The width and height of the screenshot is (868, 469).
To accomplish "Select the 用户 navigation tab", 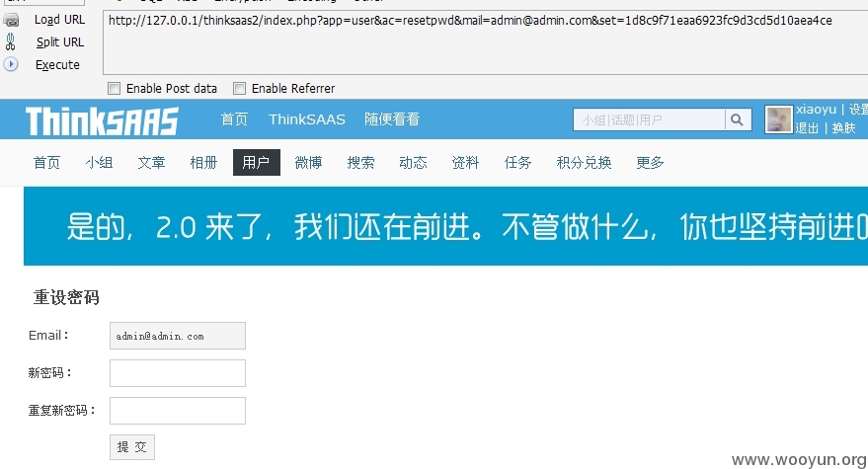I will [256, 163].
